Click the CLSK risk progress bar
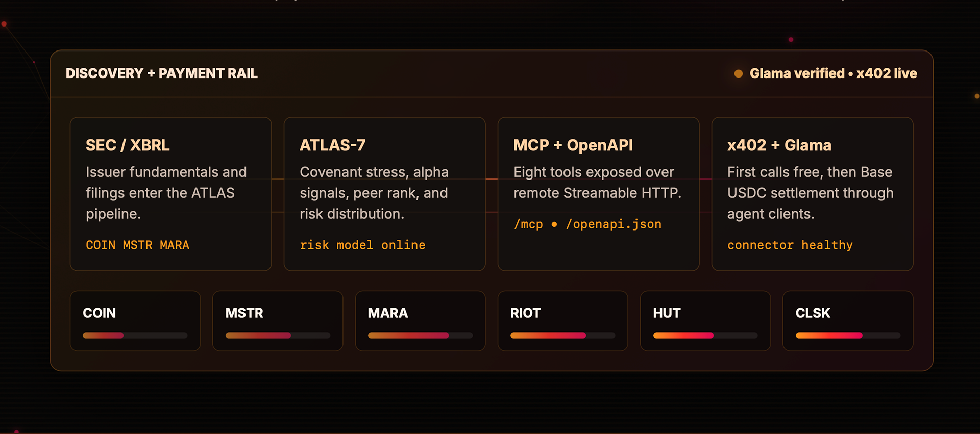Screen dimensions: 980x434 pyautogui.click(x=848, y=336)
